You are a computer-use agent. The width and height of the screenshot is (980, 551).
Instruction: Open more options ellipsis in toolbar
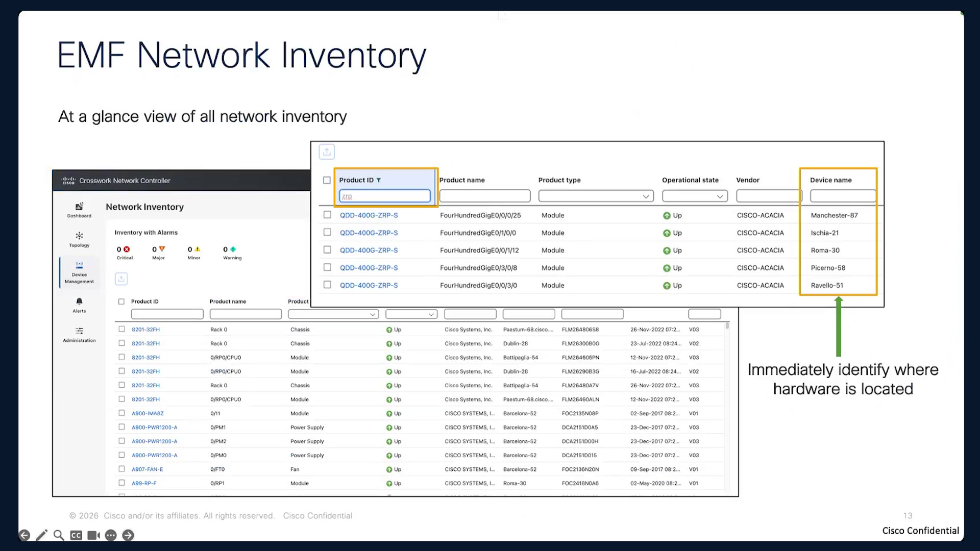click(x=111, y=535)
